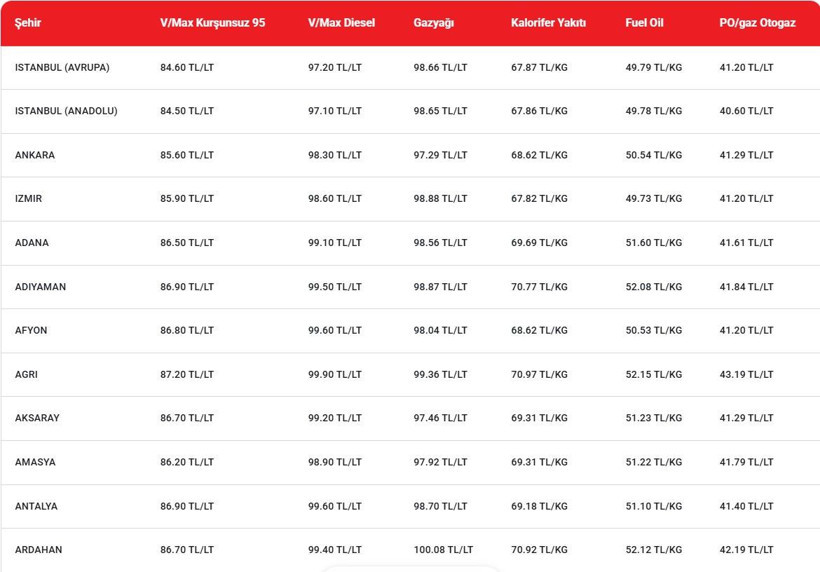This screenshot has height=572, width=820.
Task: Select the ISTANBUL (AVRUPA) row
Action: click(410, 67)
